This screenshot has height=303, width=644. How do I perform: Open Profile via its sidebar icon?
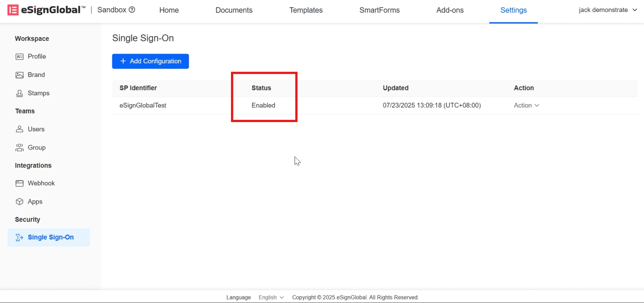pyautogui.click(x=20, y=57)
